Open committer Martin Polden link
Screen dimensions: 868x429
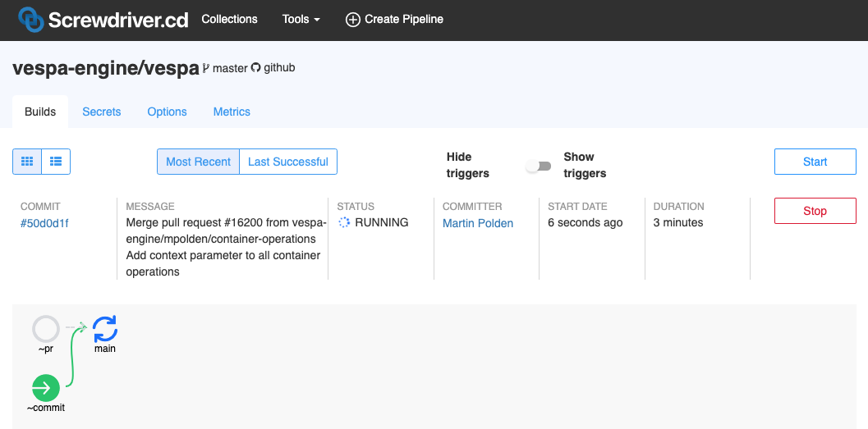(478, 223)
